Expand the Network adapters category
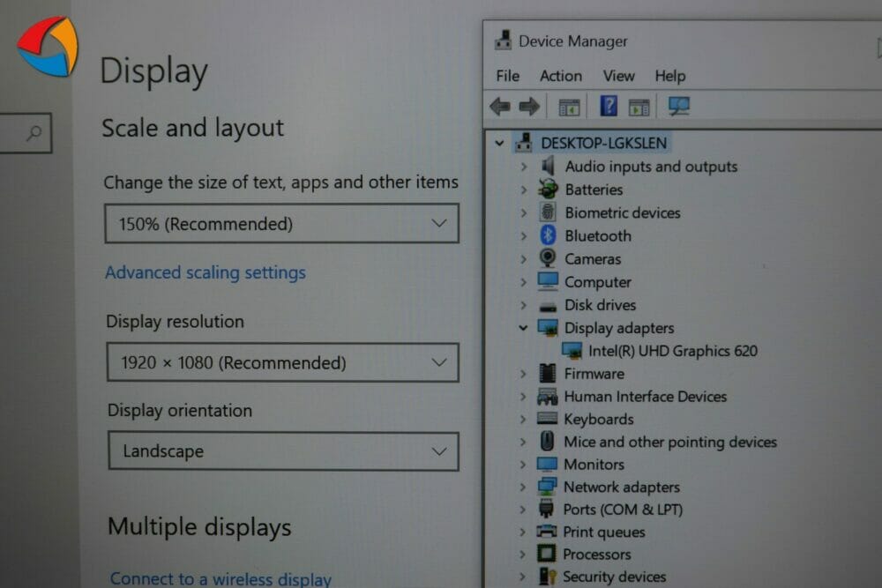882x588 pixels. [522, 487]
